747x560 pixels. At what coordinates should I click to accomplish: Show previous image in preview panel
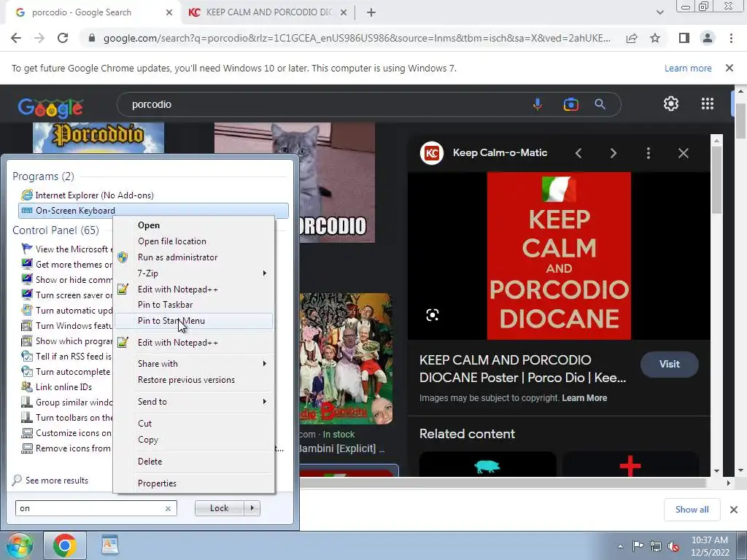coord(578,153)
